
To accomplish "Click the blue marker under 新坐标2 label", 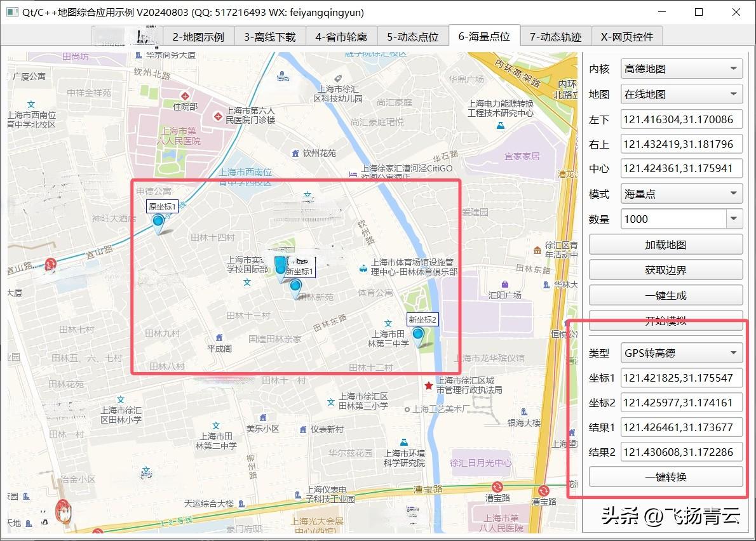I will [x=418, y=335].
